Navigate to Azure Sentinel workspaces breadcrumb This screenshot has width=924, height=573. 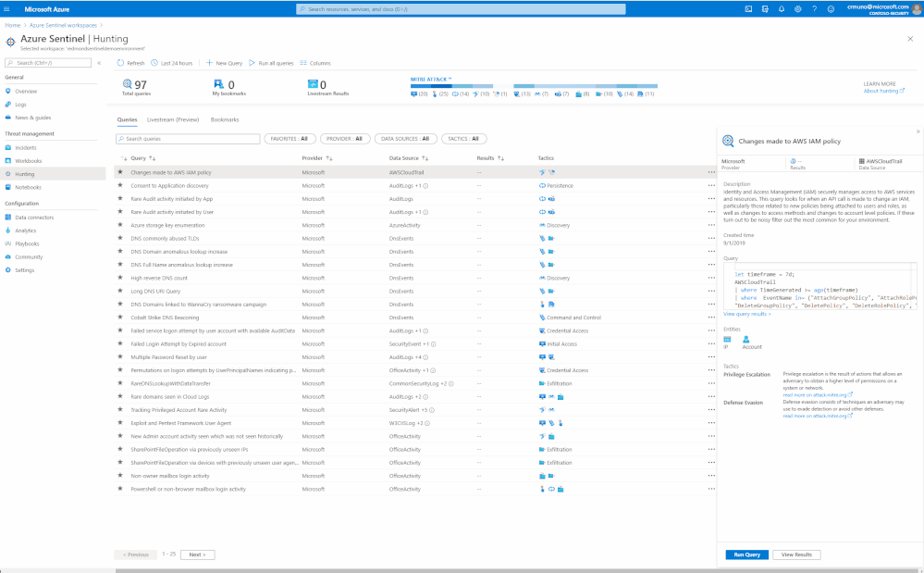coord(63,25)
